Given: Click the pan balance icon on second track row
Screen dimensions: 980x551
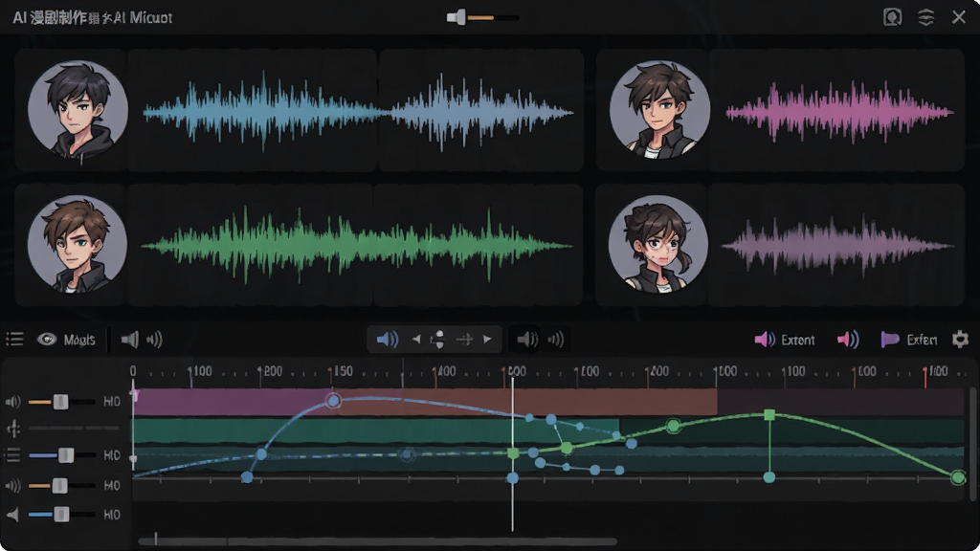Looking at the screenshot, I should [x=13, y=429].
